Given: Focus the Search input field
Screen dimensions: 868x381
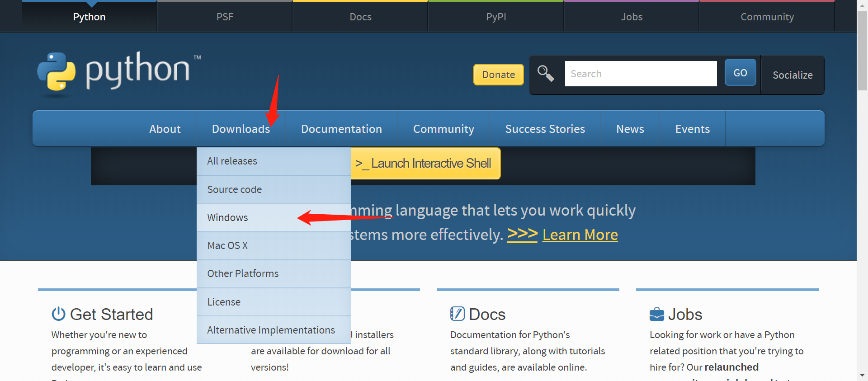Looking at the screenshot, I should [x=641, y=74].
